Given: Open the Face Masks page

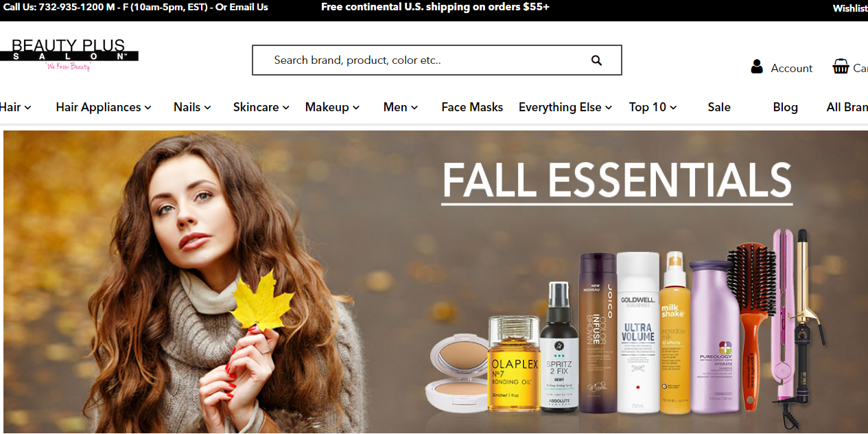Looking at the screenshot, I should tap(472, 107).
